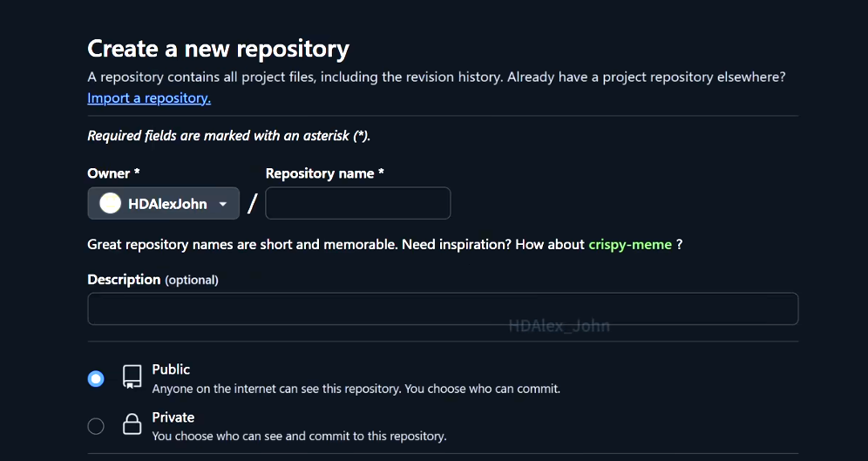The height and width of the screenshot is (461, 868).
Task: Click the Description (optional) label
Action: pyautogui.click(x=153, y=280)
